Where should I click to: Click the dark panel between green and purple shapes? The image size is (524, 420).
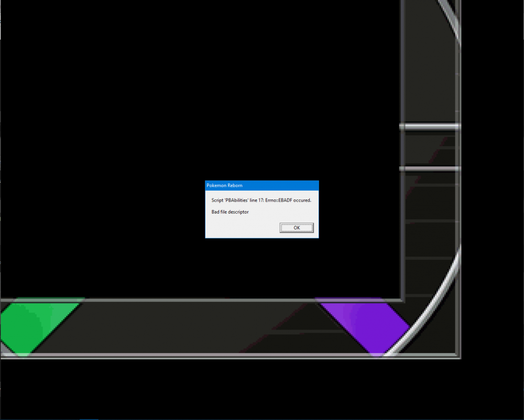click(x=199, y=327)
